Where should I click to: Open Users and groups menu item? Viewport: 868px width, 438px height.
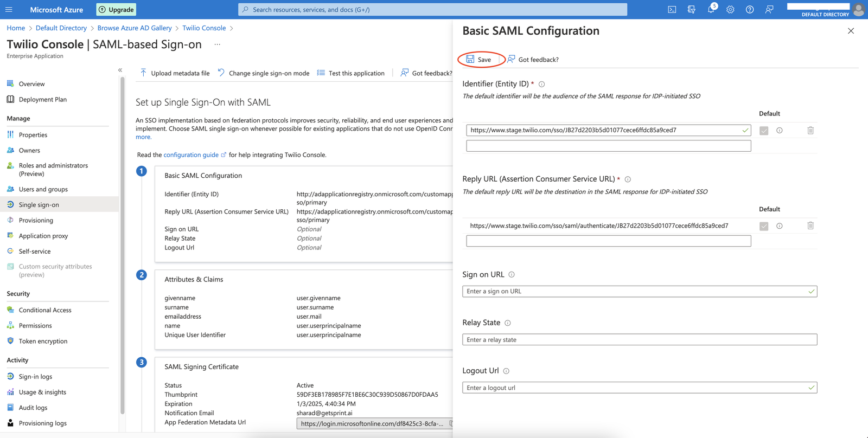click(x=43, y=189)
